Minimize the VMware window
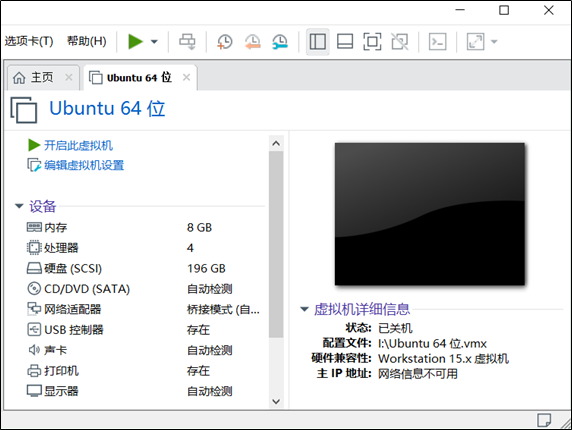Screen dimensions: 572x430 pos(460,10)
